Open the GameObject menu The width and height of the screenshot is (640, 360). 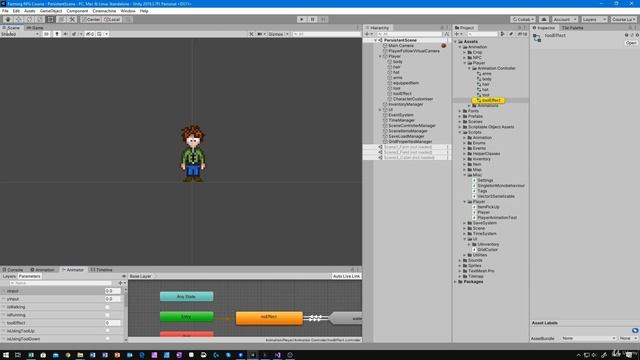pos(51,11)
